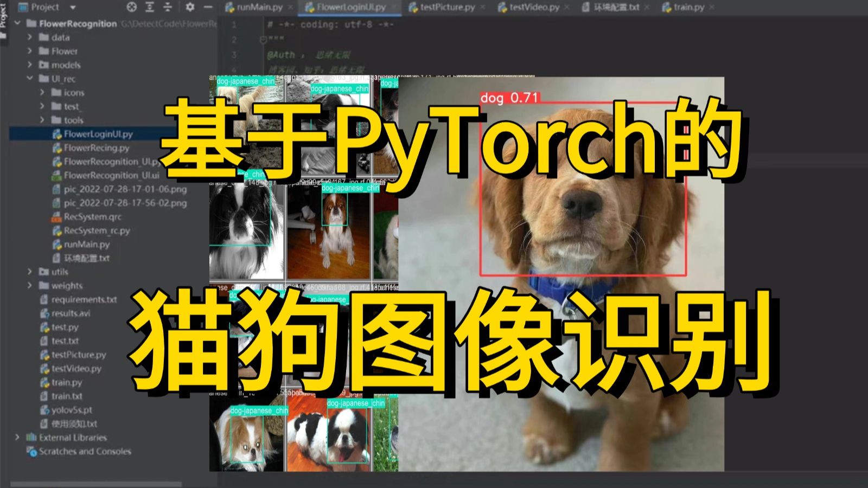The width and height of the screenshot is (868, 488).
Task: Click the folder icon beside models
Action: click(x=44, y=65)
